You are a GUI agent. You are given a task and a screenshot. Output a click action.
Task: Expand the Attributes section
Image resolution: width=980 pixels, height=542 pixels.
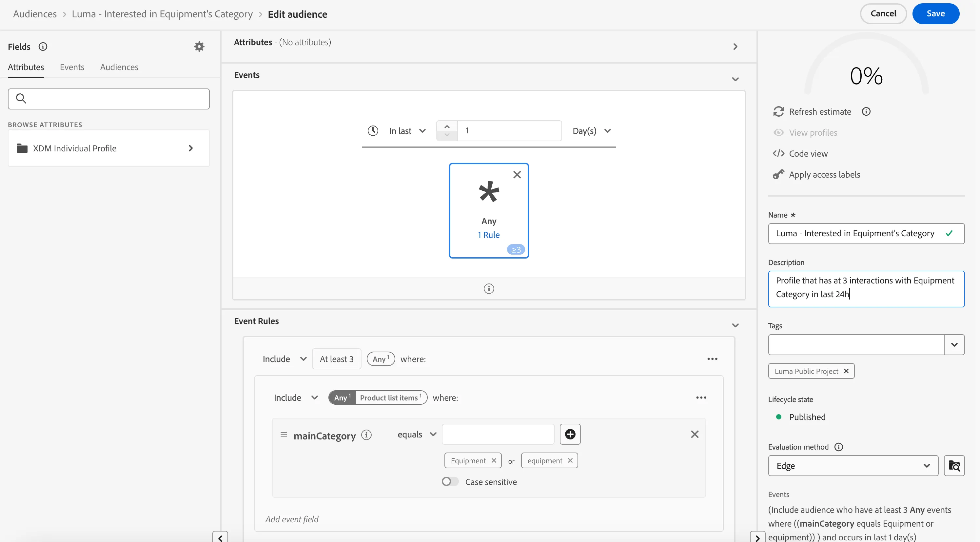[735, 47]
